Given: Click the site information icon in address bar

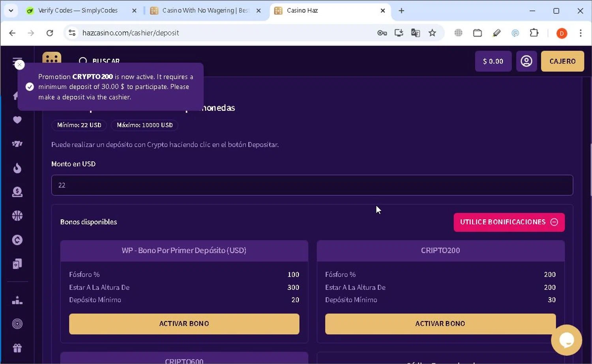Looking at the screenshot, I should click(72, 33).
